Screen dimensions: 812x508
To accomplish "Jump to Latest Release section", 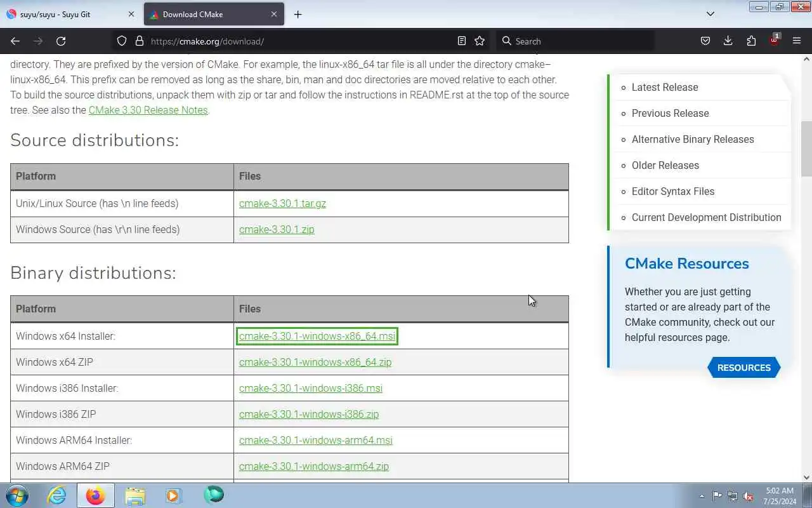I will pos(665,87).
